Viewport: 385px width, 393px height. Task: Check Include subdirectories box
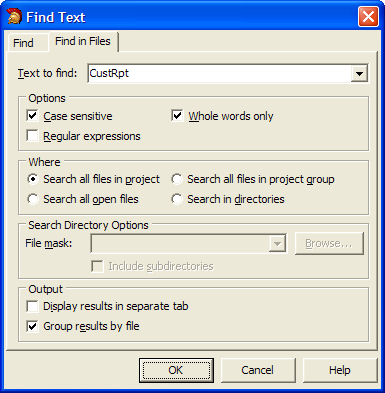[x=97, y=266]
